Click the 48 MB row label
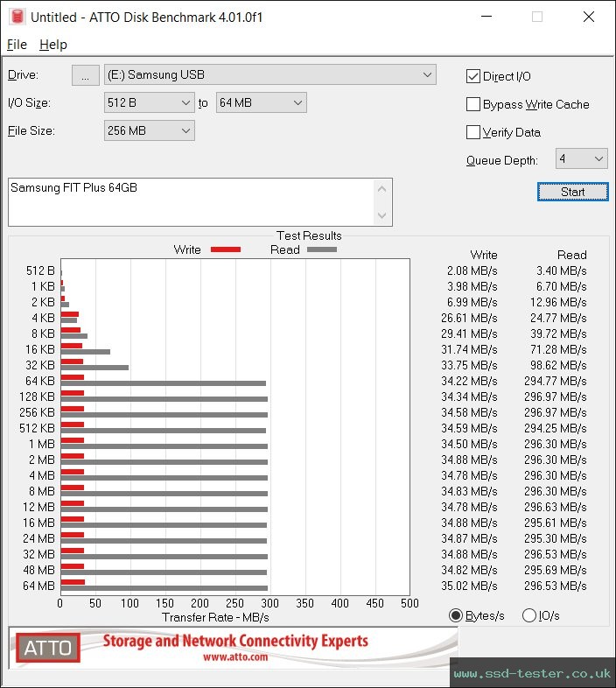Screen dimensions: 616x688 (x=38, y=570)
